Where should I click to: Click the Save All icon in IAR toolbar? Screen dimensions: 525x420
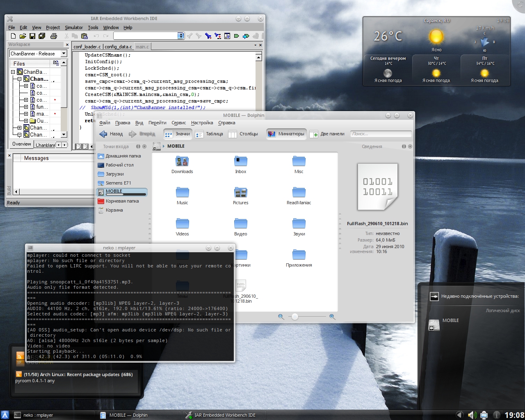coord(41,36)
